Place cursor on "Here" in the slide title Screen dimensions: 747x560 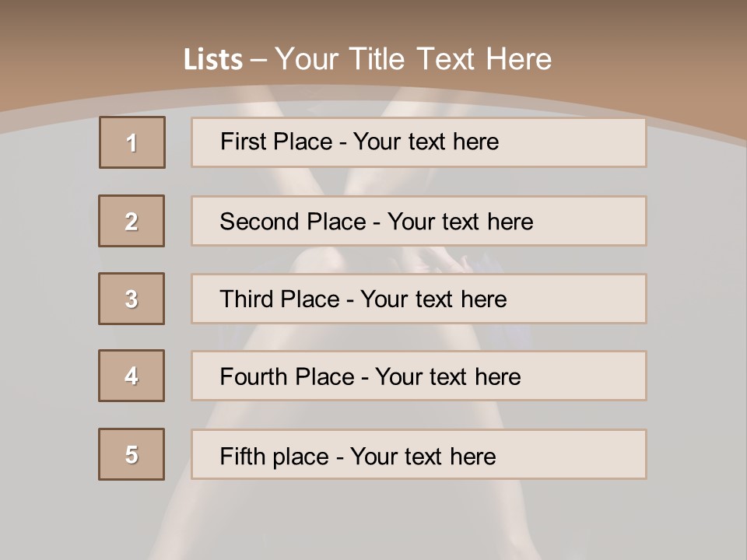(x=518, y=60)
